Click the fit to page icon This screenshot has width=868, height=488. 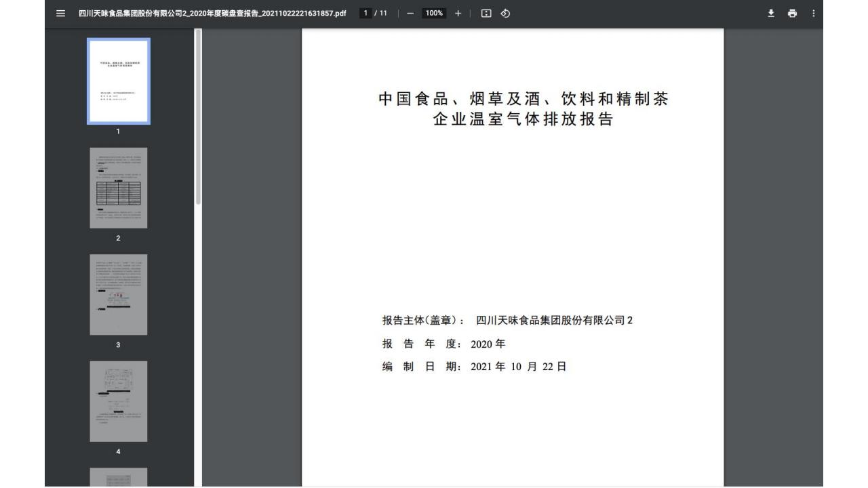486,13
